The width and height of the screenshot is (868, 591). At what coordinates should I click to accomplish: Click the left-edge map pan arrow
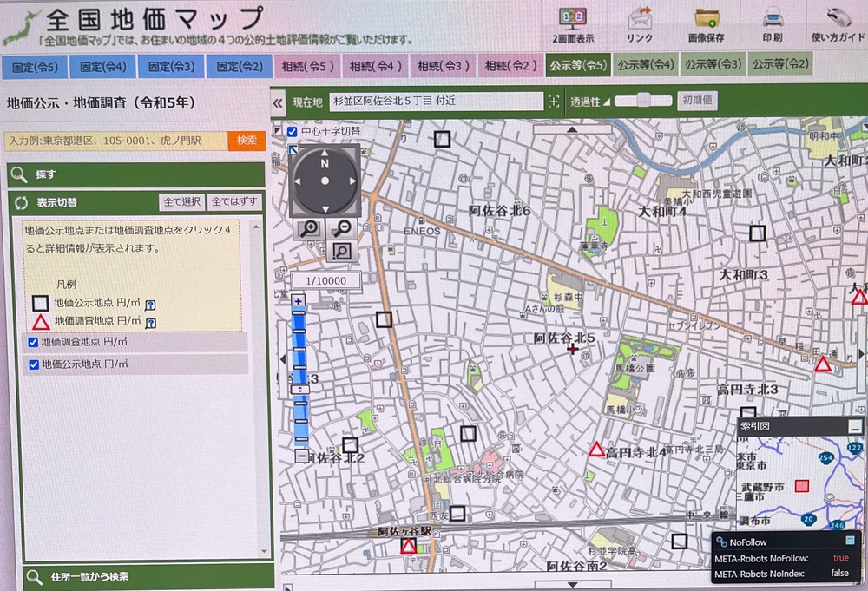point(284,359)
